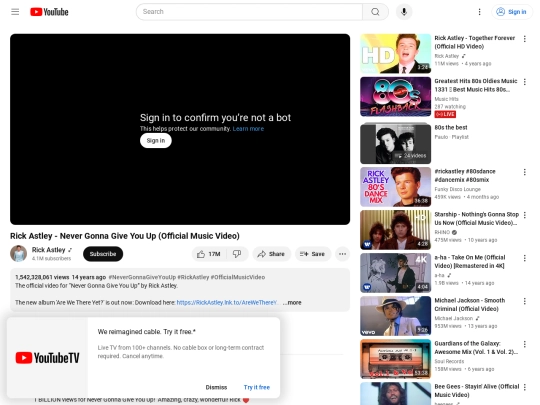This screenshot has width=540, height=405.
Task: Click the YouTubeTV logo in promo
Action: click(48, 358)
